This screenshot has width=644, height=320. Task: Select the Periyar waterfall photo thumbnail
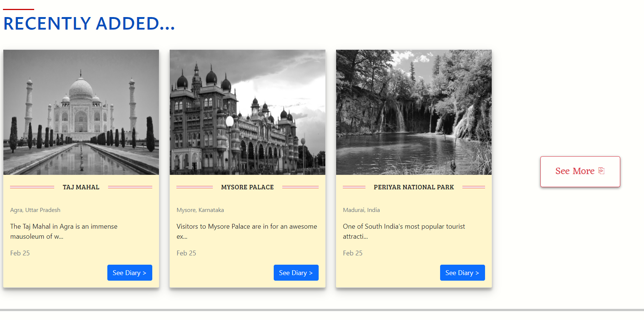click(414, 112)
